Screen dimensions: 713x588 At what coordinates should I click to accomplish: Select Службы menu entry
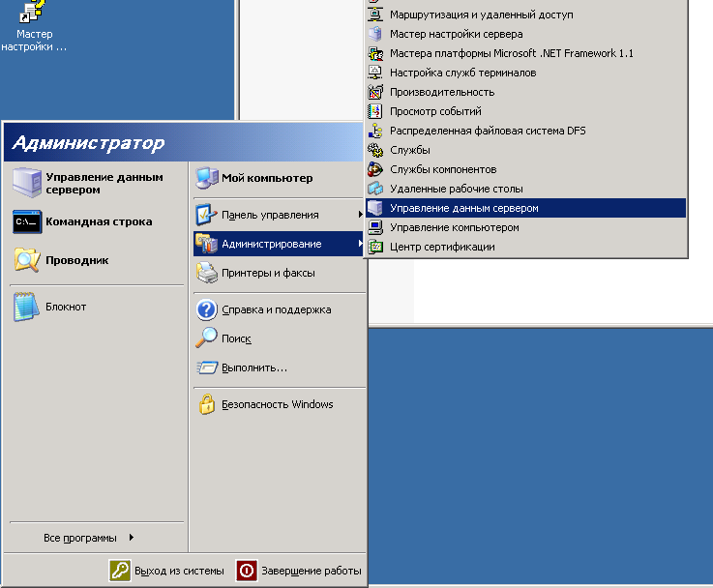526,150
